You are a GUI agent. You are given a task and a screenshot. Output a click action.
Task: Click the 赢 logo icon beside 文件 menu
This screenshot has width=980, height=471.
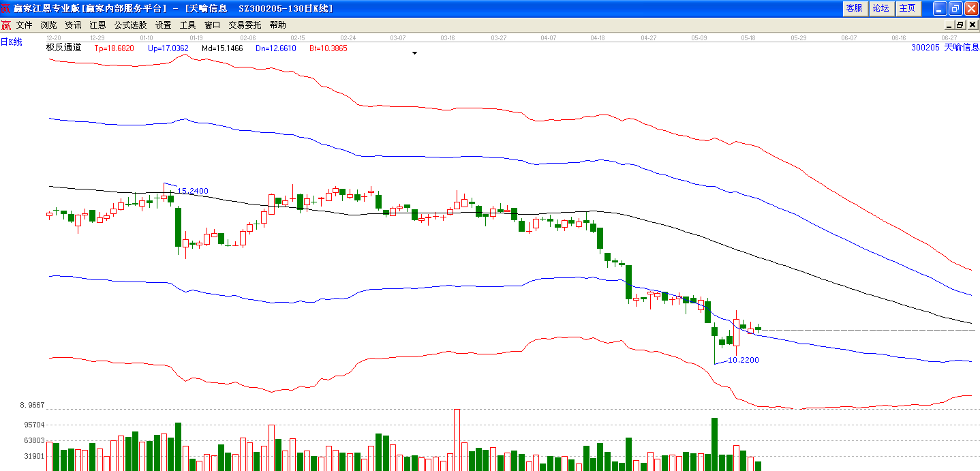[x=5, y=25]
